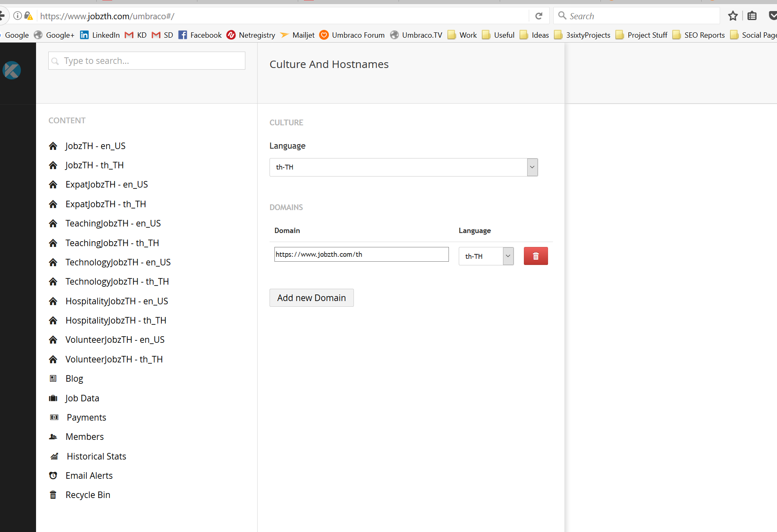Click the home icon beside VolunteerJobzTH - th_TH
Screen dimensions: 777x532
[x=53, y=360]
